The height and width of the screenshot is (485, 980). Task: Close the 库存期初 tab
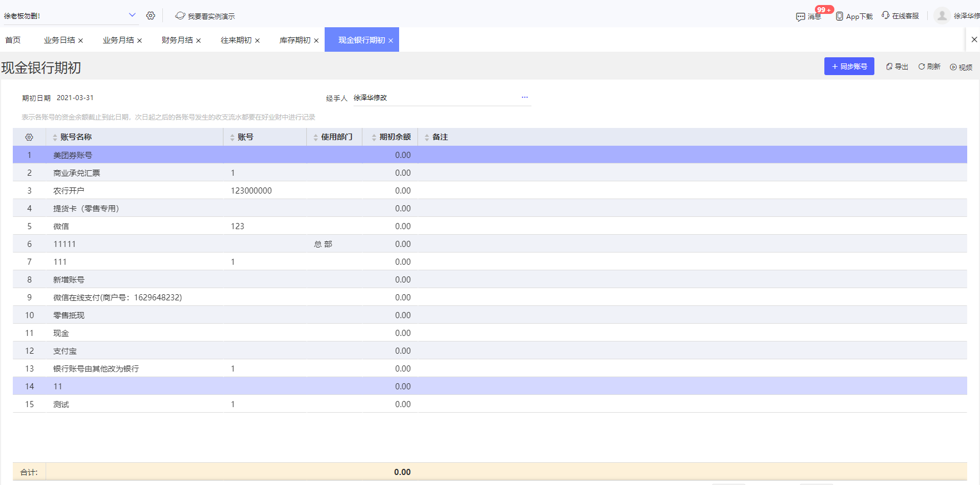tap(316, 41)
